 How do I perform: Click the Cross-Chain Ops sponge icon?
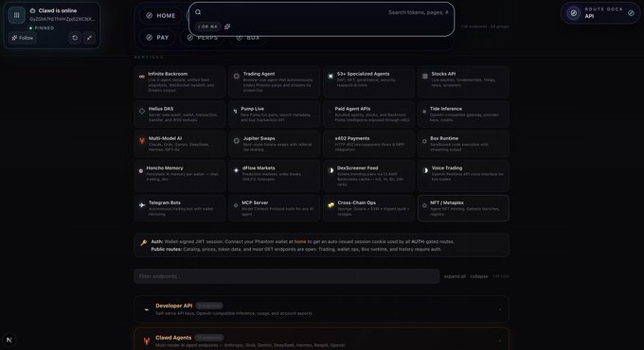(331, 205)
